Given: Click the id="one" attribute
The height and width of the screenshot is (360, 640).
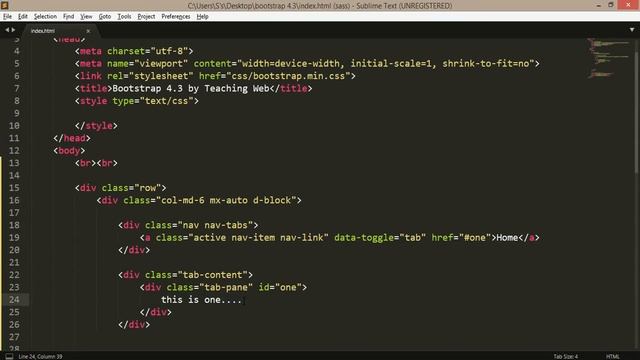Looking at the screenshot, I should tap(280, 287).
